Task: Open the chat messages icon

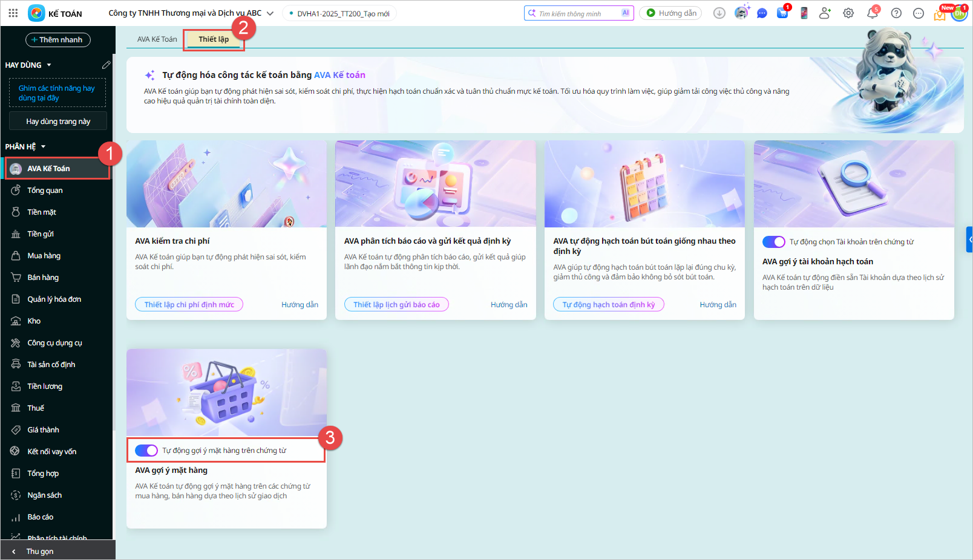Action: coord(762,13)
